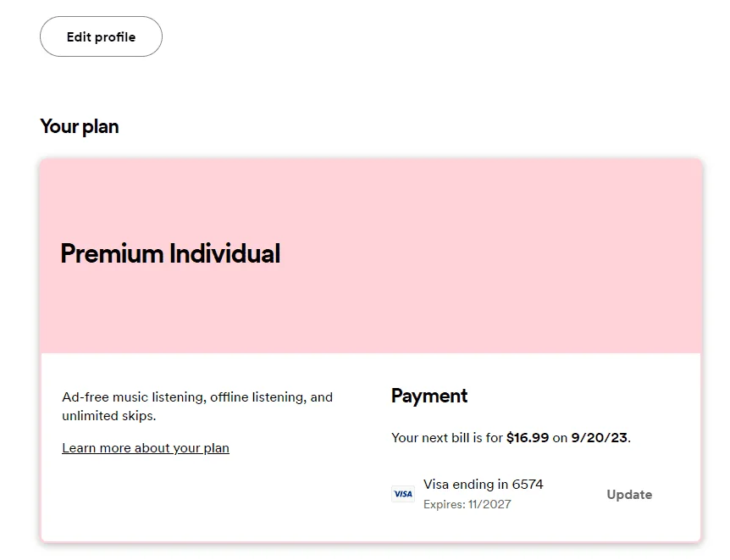The height and width of the screenshot is (560, 730).
Task: Click the Ad-free music listening description line
Action: tap(197, 397)
